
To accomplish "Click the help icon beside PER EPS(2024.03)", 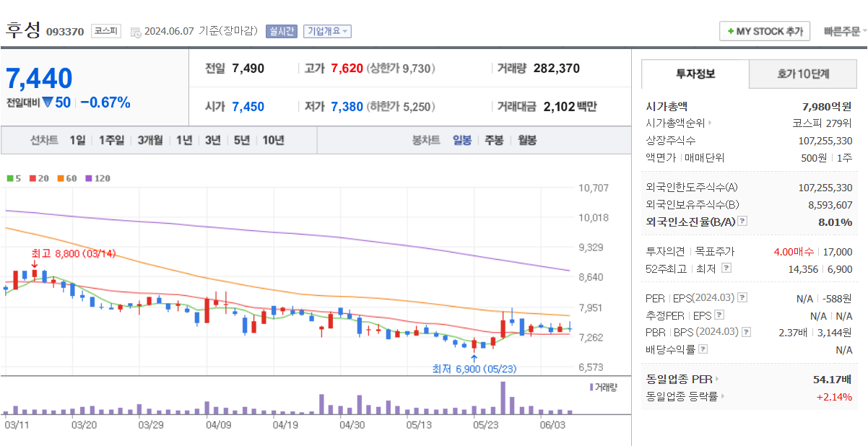I will point(743,298).
